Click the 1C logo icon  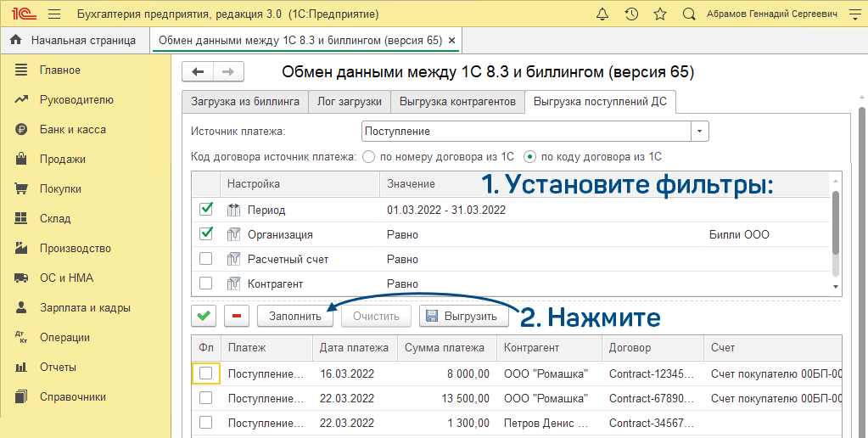pyautogui.click(x=24, y=14)
